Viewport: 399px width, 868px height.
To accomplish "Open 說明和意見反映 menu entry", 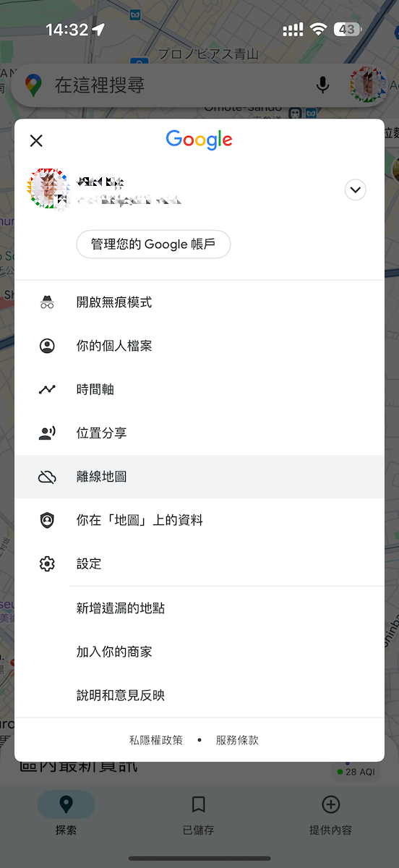I will [x=199, y=695].
